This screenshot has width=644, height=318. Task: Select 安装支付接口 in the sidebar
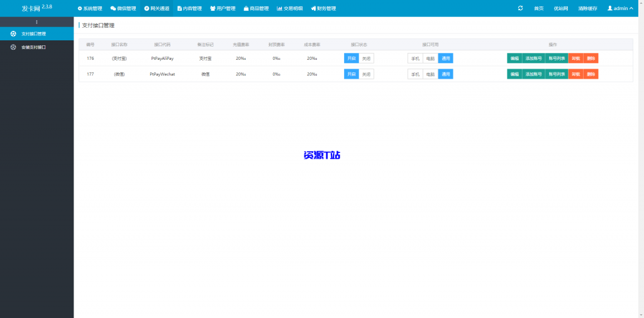pyautogui.click(x=33, y=47)
